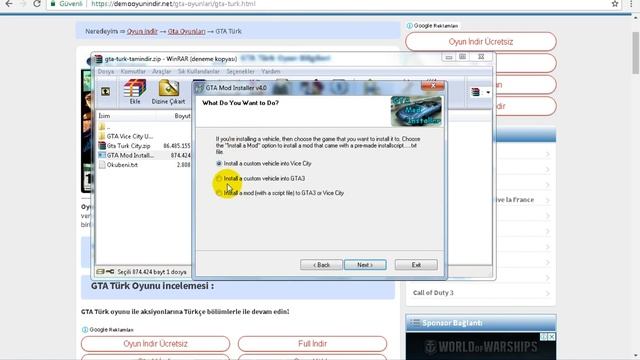This screenshot has height=360, width=640.
Task: Click the Boyut column header in WinRAR
Action: pos(182,116)
